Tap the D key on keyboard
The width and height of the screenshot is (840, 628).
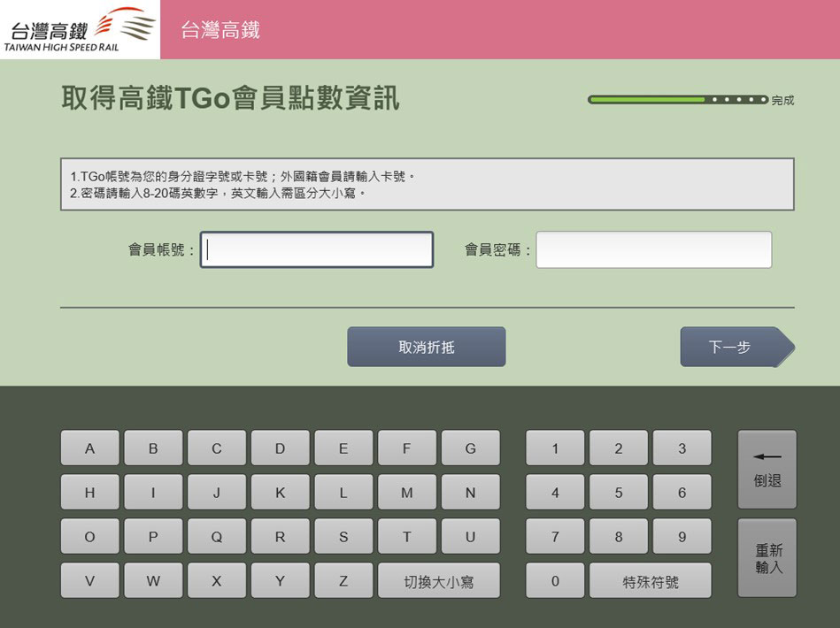pos(281,448)
